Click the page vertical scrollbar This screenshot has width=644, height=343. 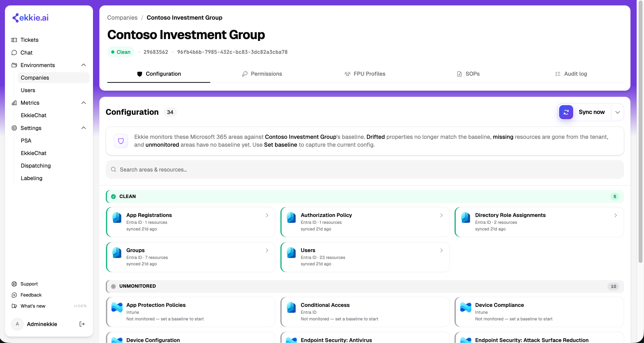[640, 131]
